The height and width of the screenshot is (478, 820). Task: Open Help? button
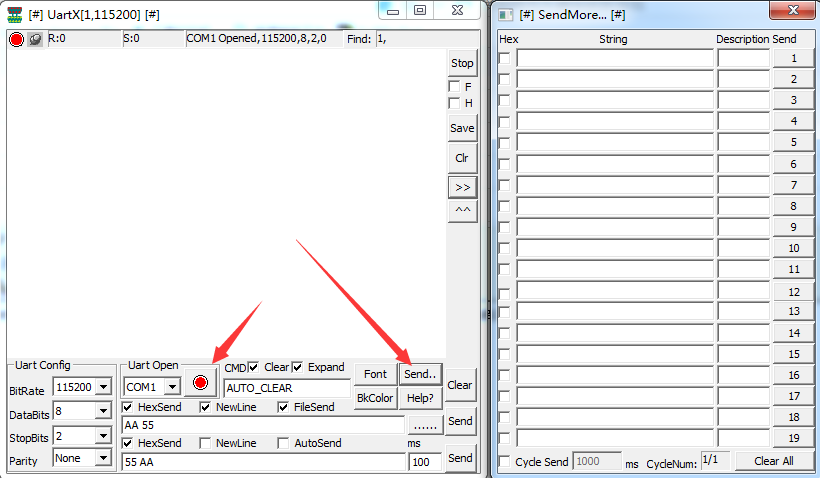pyautogui.click(x=420, y=398)
